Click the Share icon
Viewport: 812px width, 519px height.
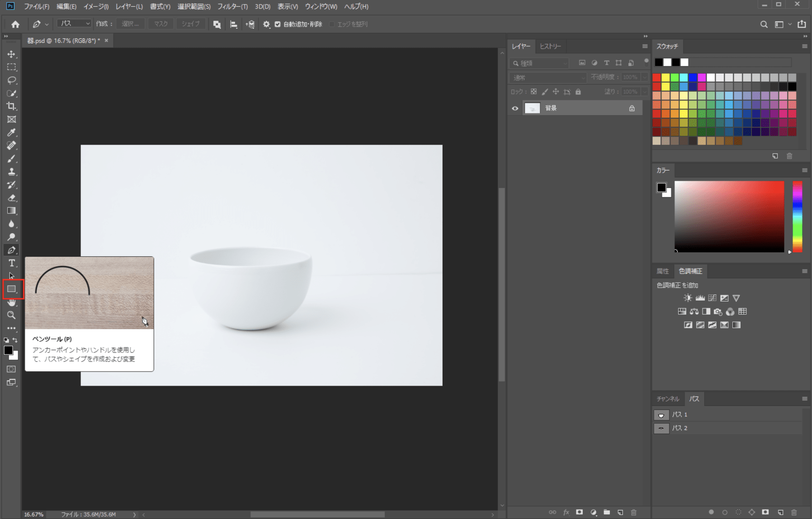click(x=802, y=24)
